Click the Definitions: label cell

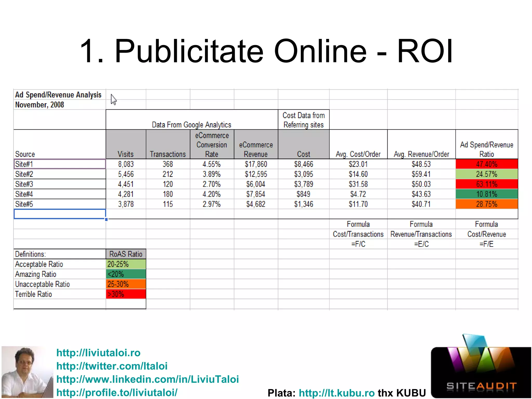[x=60, y=254]
